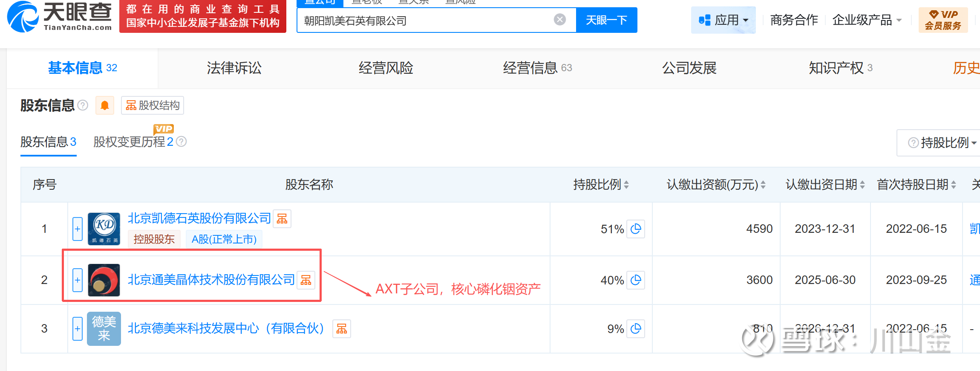Click the 北京通美晶体技术 company logo
Viewport: 980px width, 371px height.
(x=104, y=280)
